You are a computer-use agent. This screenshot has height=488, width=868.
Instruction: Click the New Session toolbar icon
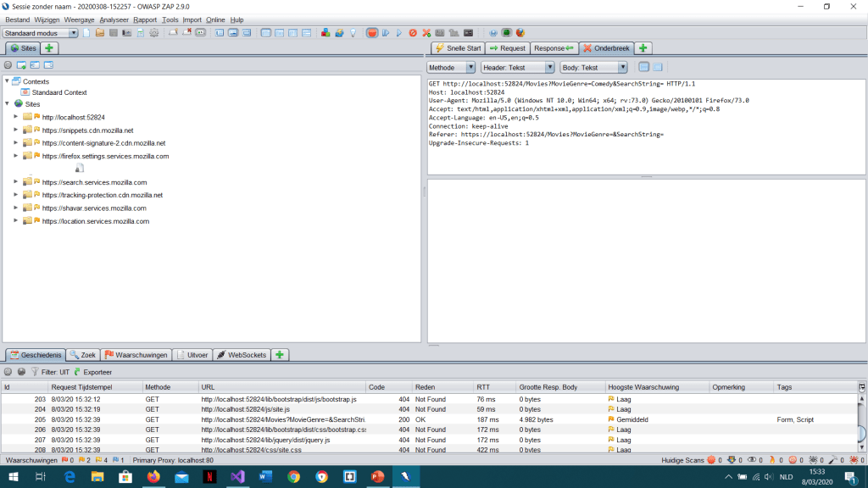point(86,33)
